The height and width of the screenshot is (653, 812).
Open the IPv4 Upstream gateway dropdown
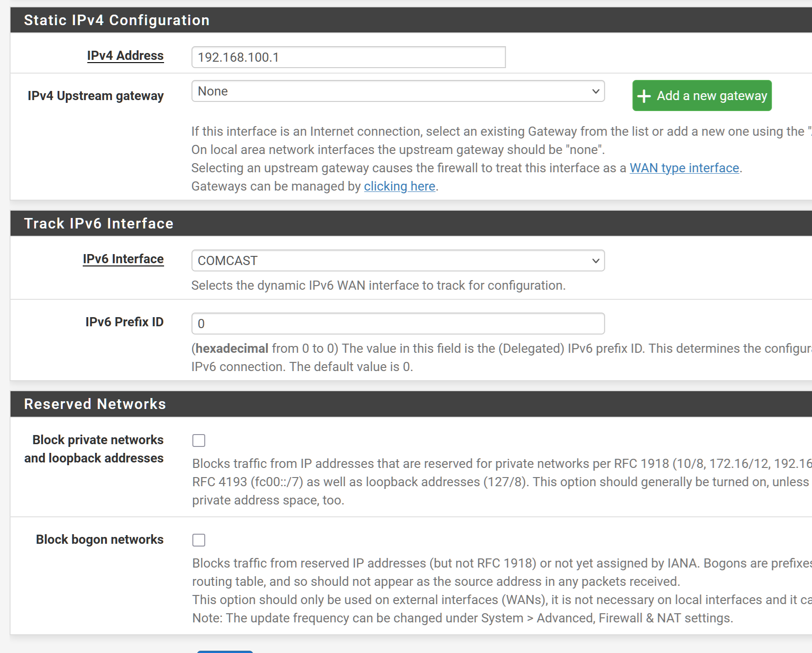pyautogui.click(x=398, y=91)
